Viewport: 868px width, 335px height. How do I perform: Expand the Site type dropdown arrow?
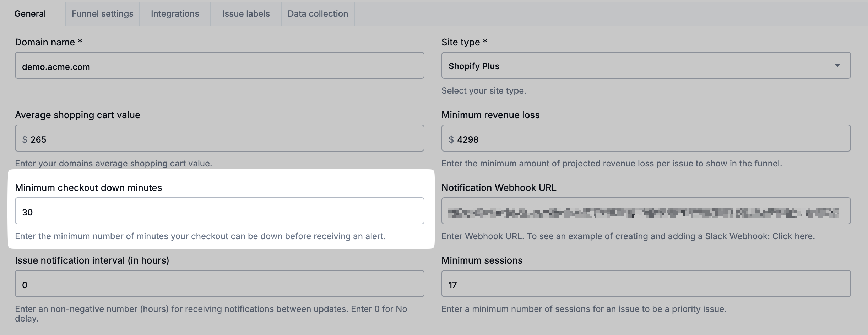[x=837, y=65]
